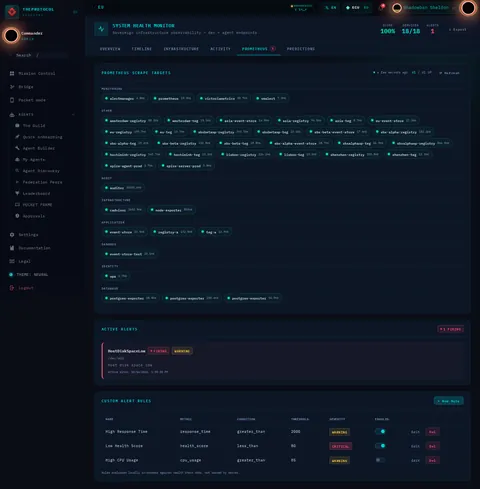This screenshot has height=489, width=480.
Task: Click the red TheProtocol logo icon
Action: click(x=12, y=12)
